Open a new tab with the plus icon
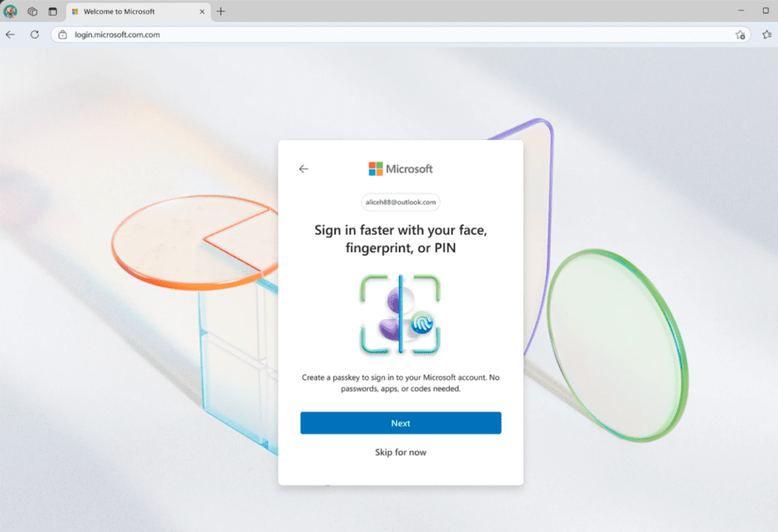This screenshot has height=532, width=778. point(221,11)
